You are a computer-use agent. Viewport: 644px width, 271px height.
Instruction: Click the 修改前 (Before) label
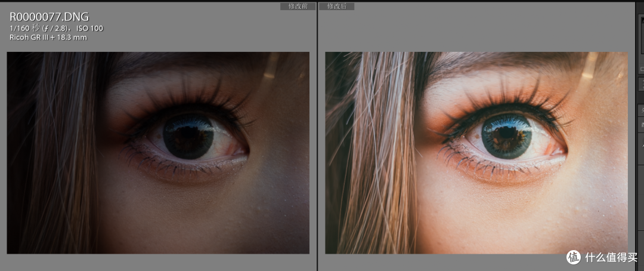298,7
